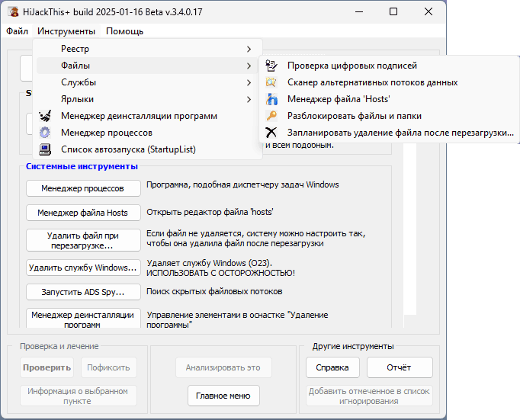This screenshot has height=420, width=520.
Task: Select Запланировать удаление файла после перезагрузки
Action: pyautogui.click(x=390, y=133)
